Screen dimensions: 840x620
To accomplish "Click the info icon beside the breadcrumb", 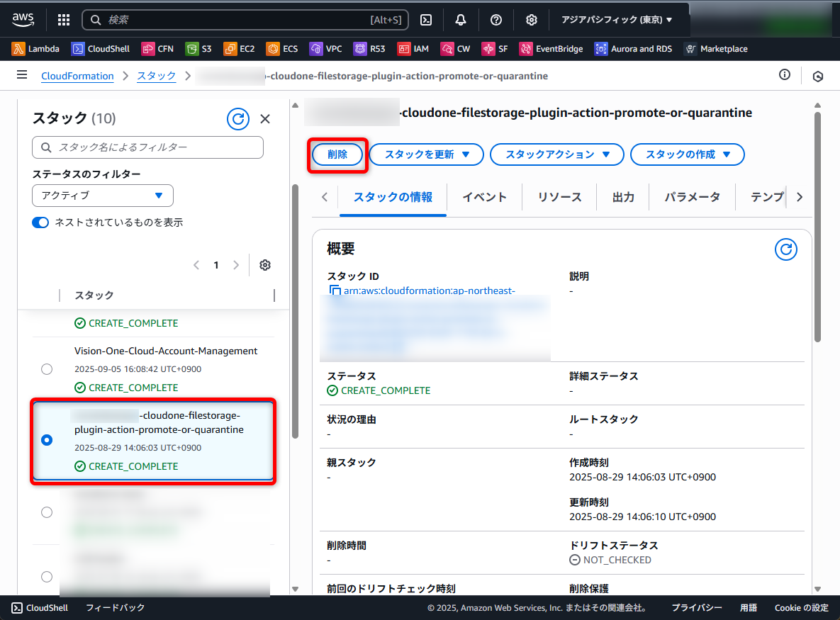I will tap(784, 75).
